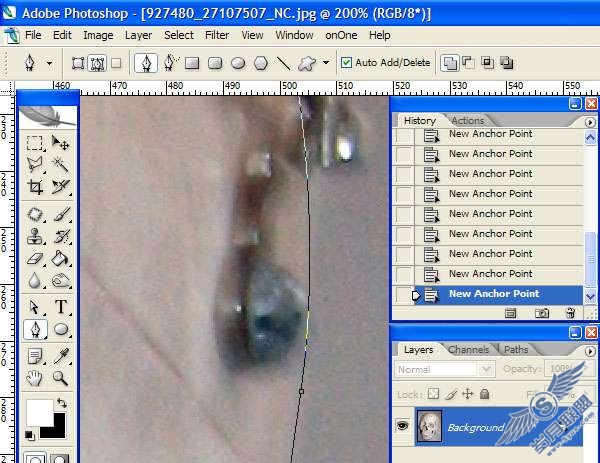This screenshot has height=463, width=600.
Task: Choose Ellipse shape in options bar
Action: tap(238, 63)
